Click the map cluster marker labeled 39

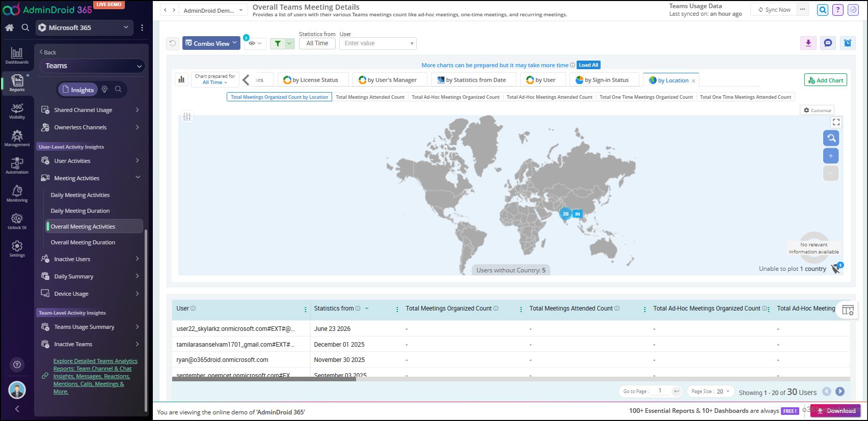(x=565, y=214)
